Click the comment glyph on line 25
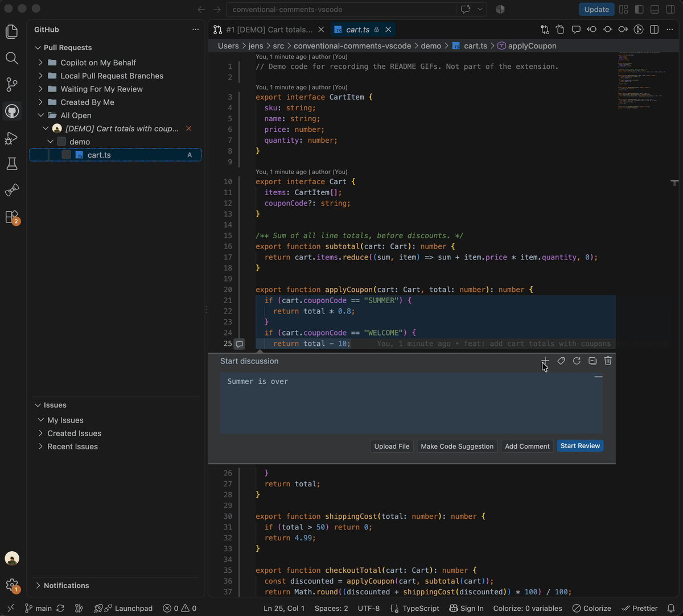The width and height of the screenshot is (683, 616). pyautogui.click(x=240, y=344)
